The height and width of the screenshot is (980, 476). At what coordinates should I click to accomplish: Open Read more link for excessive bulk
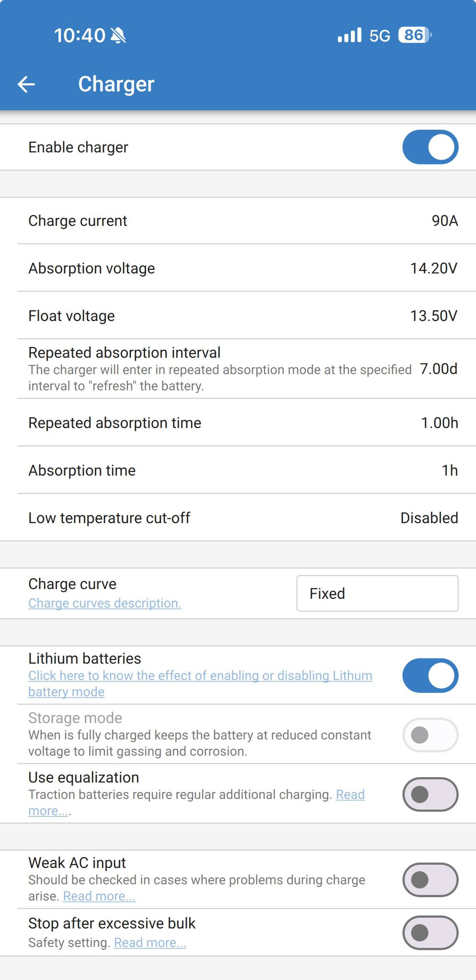tap(150, 943)
